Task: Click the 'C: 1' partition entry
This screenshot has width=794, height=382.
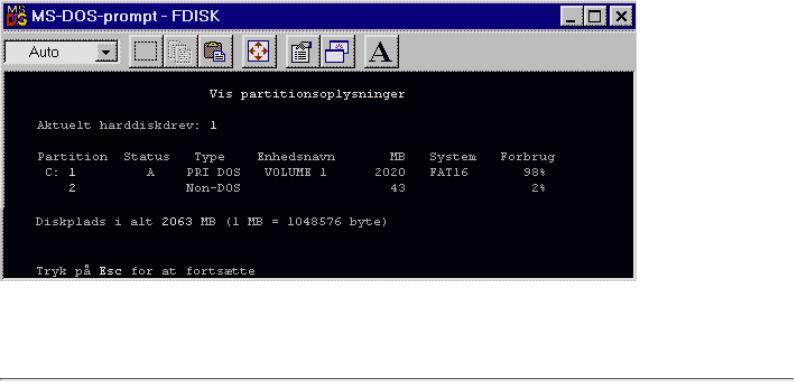Action: (60, 172)
